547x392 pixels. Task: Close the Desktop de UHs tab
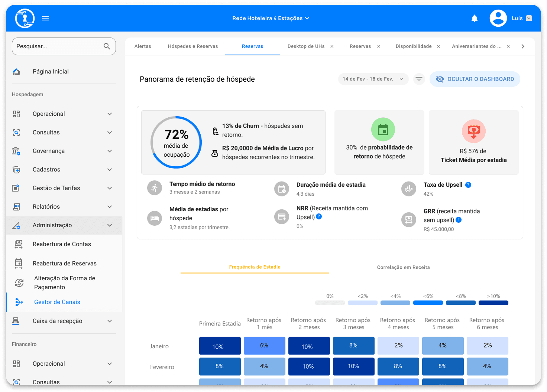[332, 46]
